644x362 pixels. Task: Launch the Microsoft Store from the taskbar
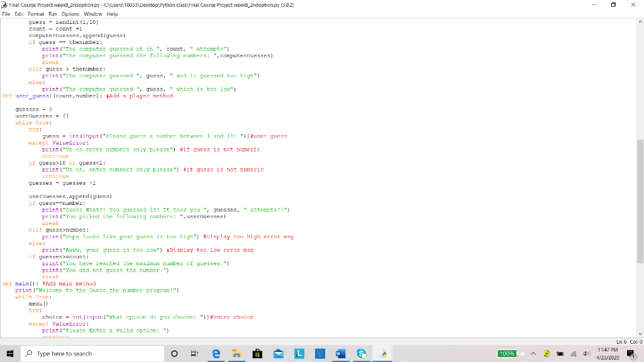257,353
